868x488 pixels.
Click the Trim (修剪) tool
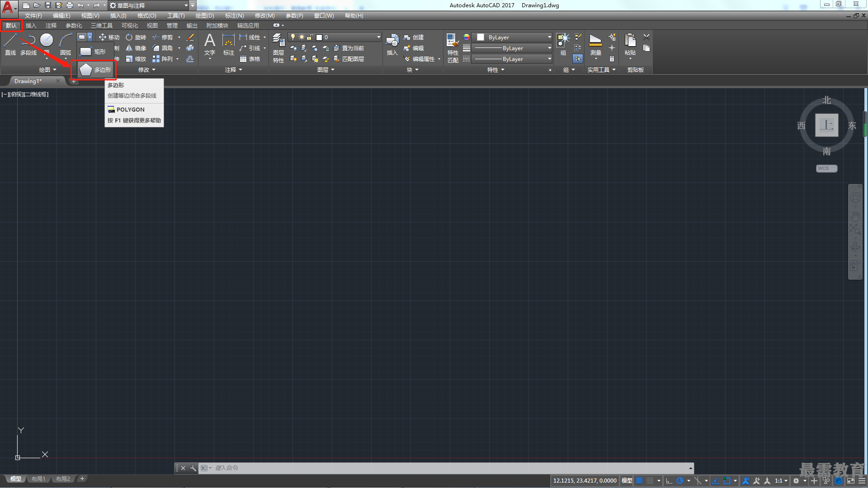(163, 38)
